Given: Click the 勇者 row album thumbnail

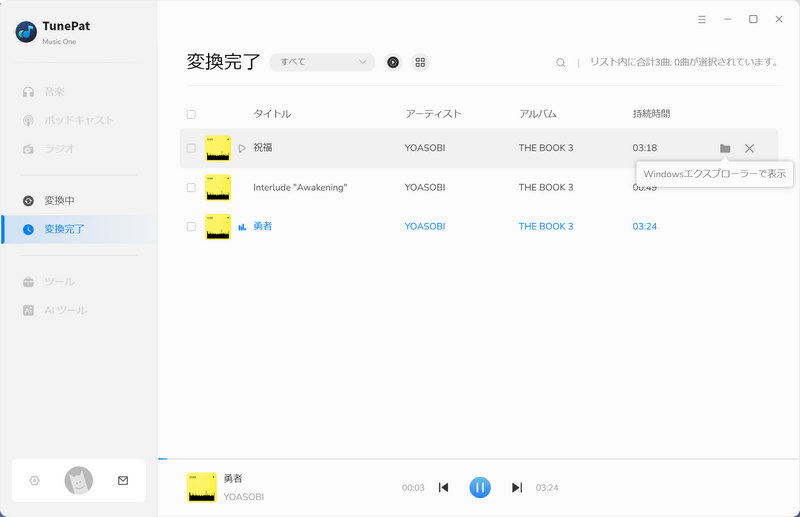Looking at the screenshot, I should 218,227.
